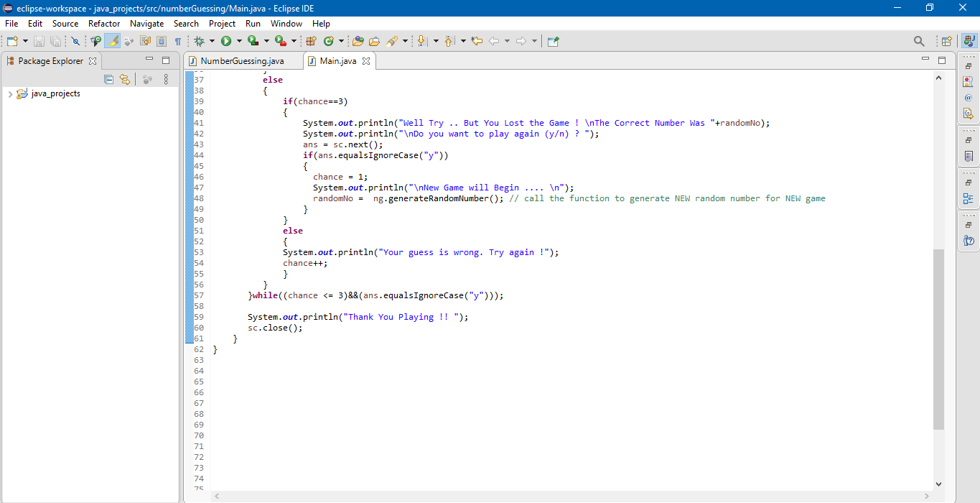The image size is (980, 503).
Task: Open the Project menu
Action: pyautogui.click(x=223, y=24)
